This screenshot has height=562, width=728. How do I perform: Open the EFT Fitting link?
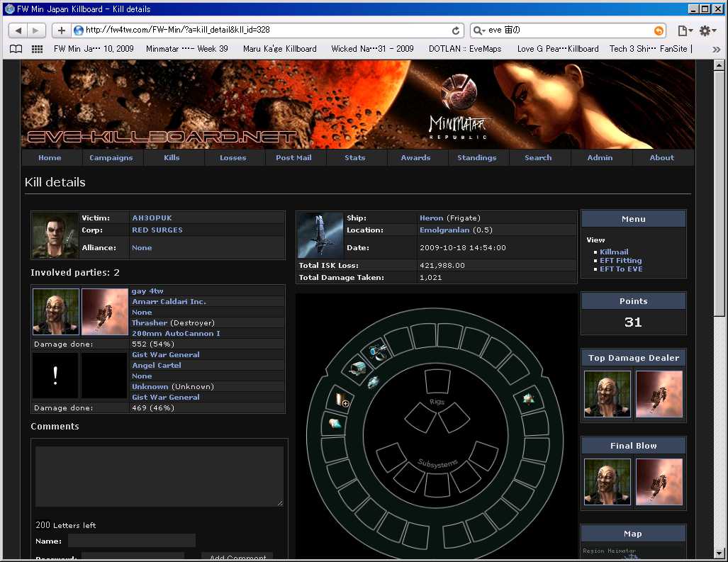[x=621, y=261]
